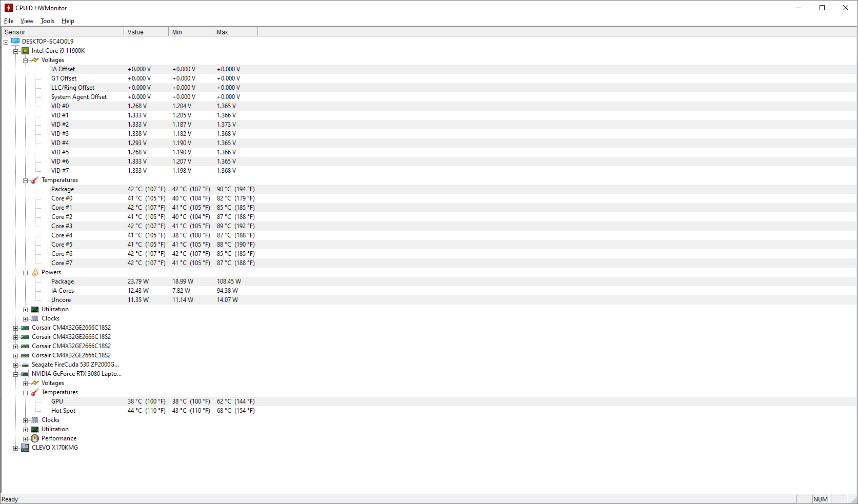Screen dimensions: 858x504
Task: Click the CPUID HWMonitor title bar app icon
Action: (8, 8)
